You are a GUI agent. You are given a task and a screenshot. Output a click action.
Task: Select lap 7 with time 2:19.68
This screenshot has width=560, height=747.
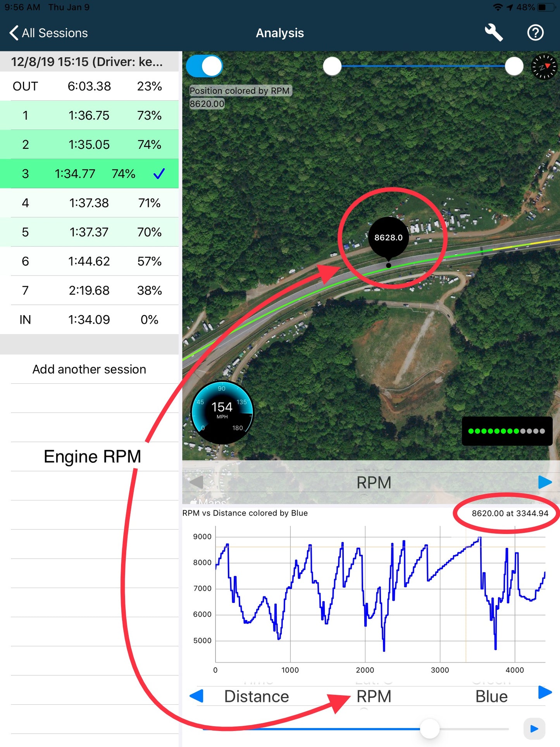pyautogui.click(x=89, y=290)
